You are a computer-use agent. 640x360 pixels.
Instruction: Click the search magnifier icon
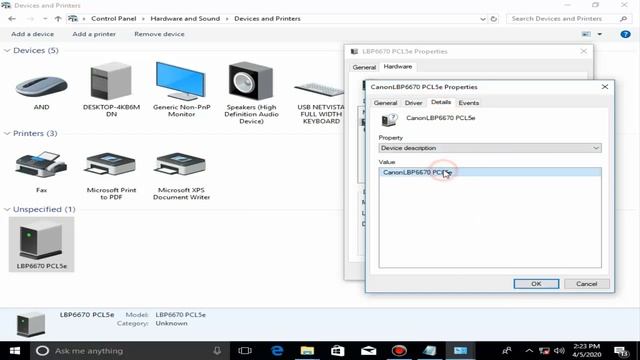pyautogui.click(x=623, y=19)
